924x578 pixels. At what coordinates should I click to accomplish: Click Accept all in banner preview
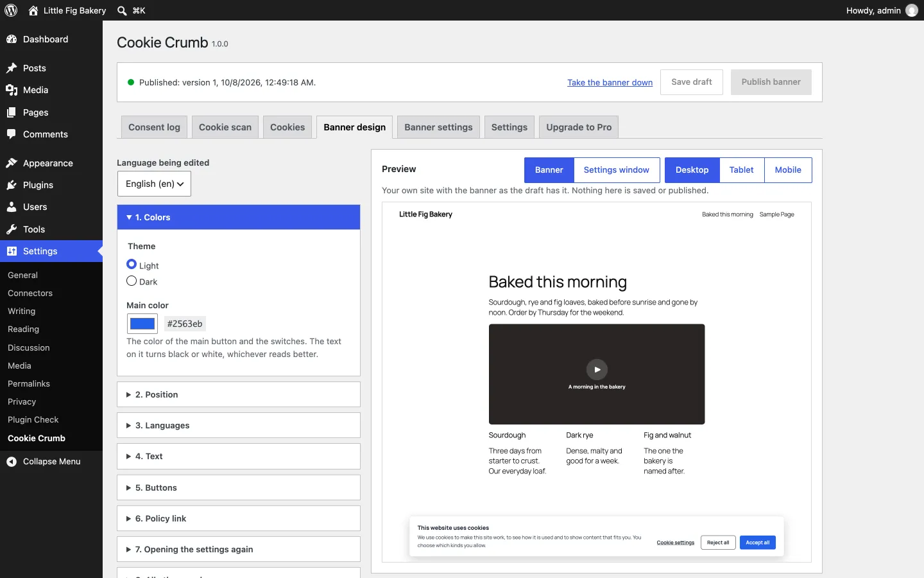(758, 543)
